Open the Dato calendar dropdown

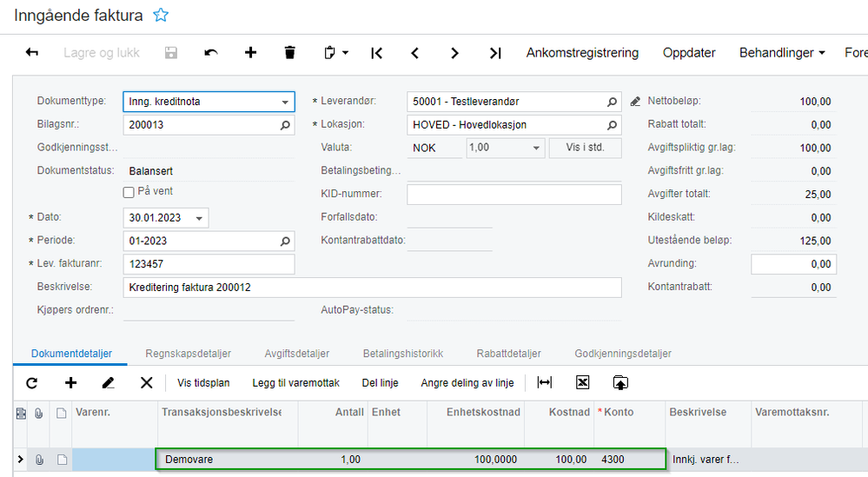coord(199,218)
